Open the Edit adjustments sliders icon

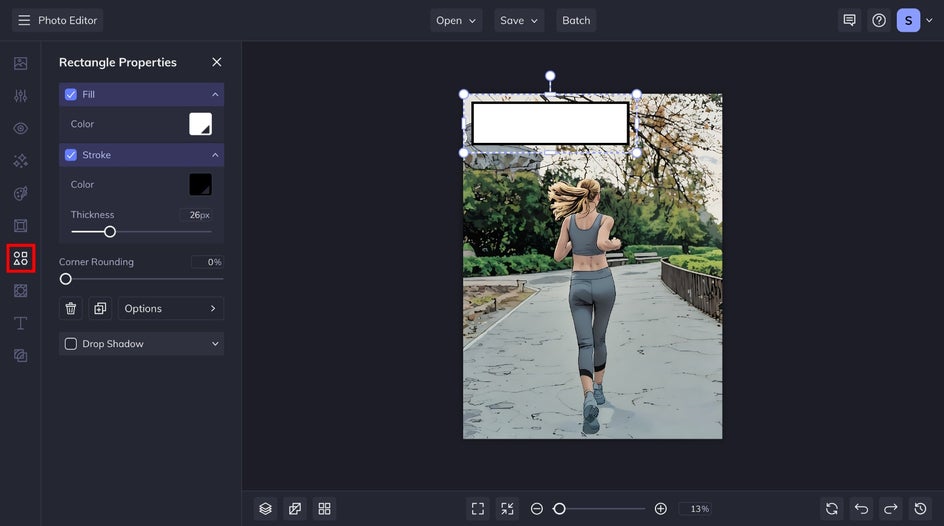[20, 96]
